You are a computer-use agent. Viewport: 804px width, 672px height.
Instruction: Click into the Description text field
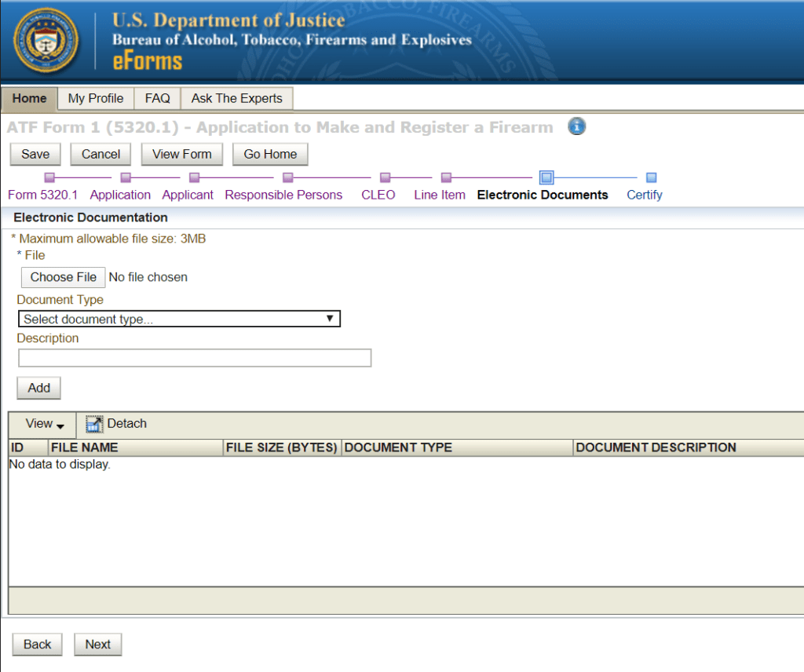pyautogui.click(x=195, y=358)
